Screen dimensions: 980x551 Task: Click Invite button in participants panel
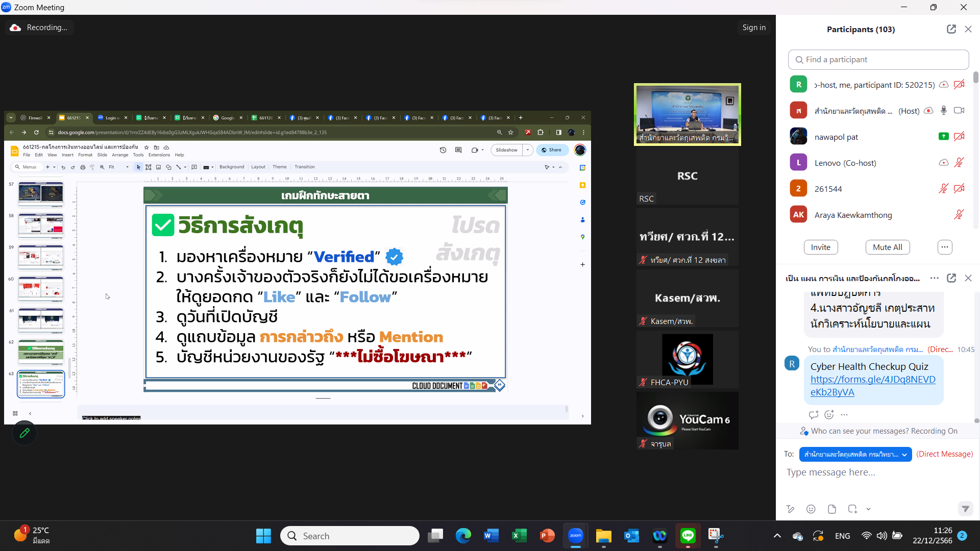(x=820, y=247)
